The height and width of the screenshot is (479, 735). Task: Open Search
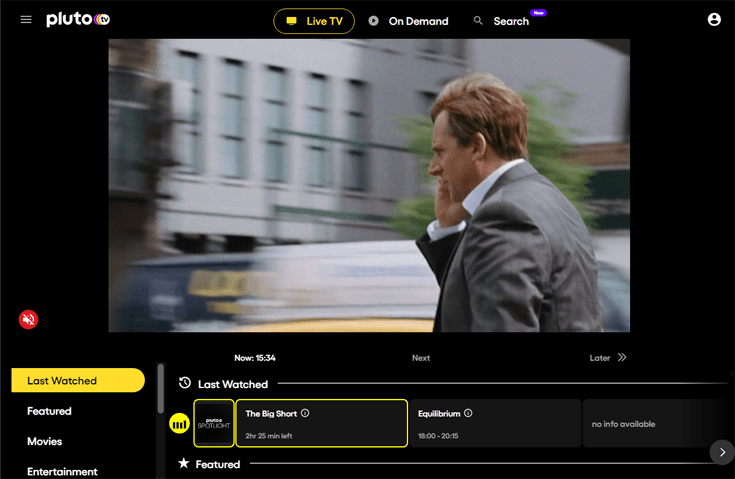pos(510,21)
